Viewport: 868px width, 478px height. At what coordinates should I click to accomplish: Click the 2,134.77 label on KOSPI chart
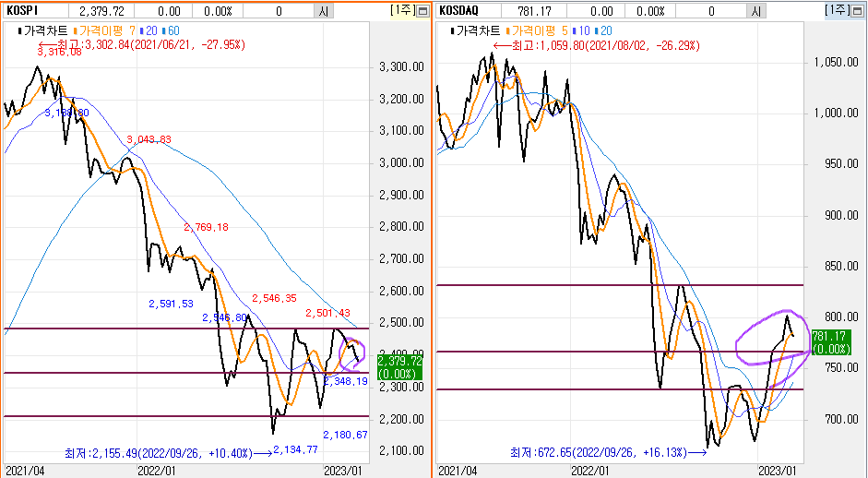click(x=295, y=449)
